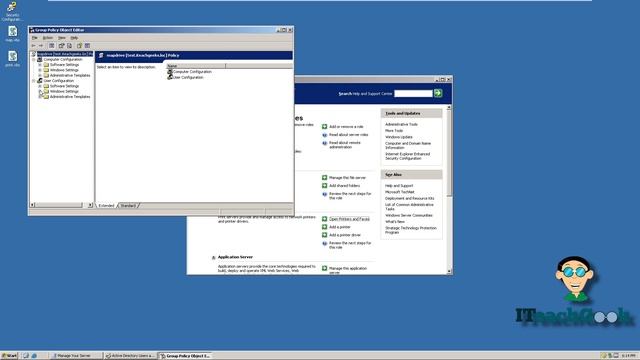The height and width of the screenshot is (360, 640).
Task: Click the Help icon in Group Policy toolbar
Action: click(x=79, y=46)
